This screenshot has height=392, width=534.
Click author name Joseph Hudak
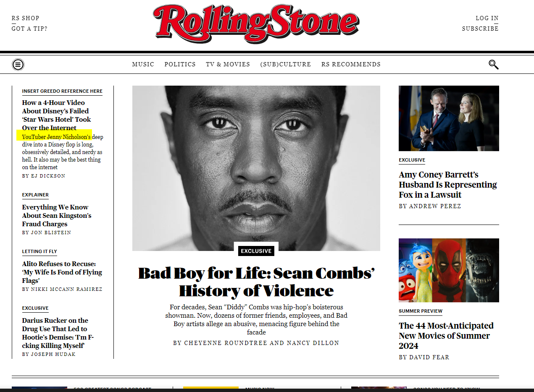tap(53, 354)
